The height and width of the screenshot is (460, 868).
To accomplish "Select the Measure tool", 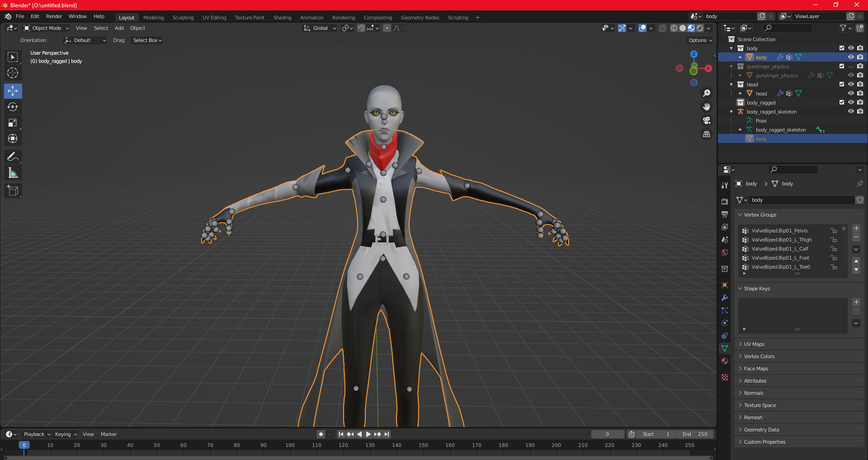I will coord(13,172).
